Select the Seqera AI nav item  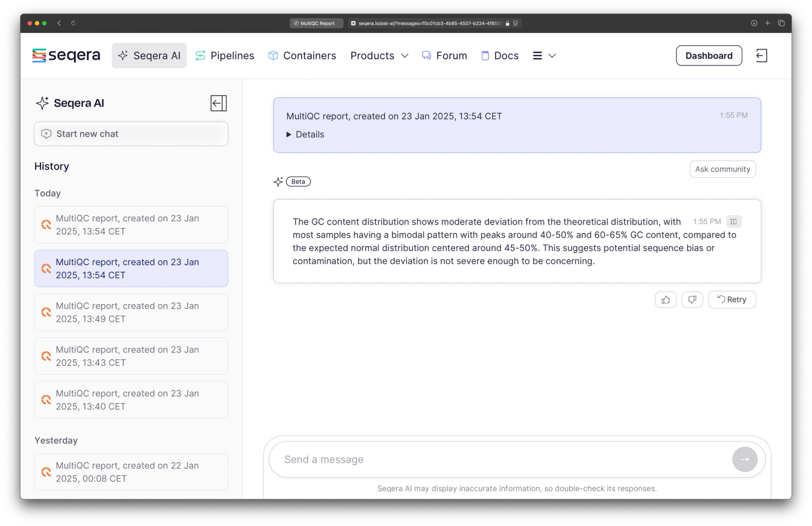[149, 56]
